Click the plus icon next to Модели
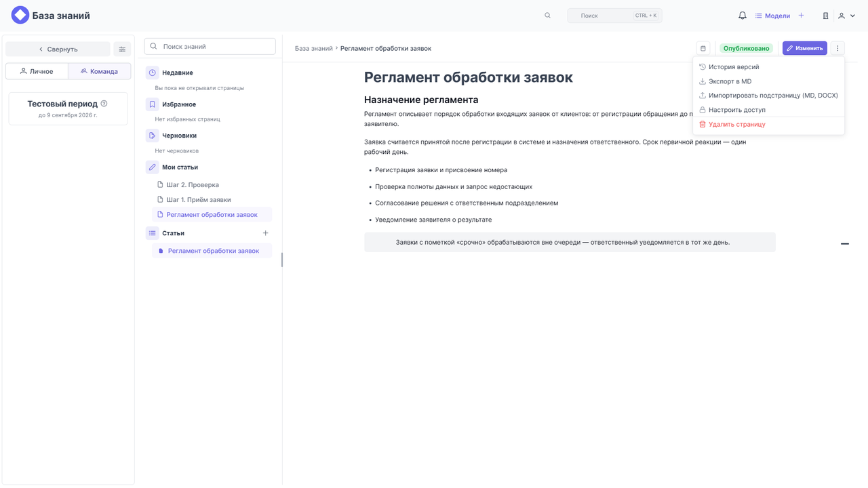The height and width of the screenshot is (488, 868). (802, 16)
